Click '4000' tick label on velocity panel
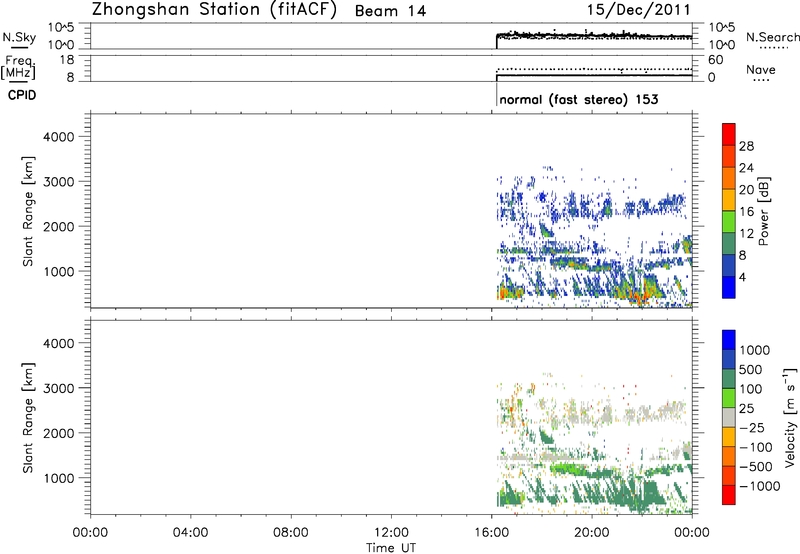This screenshot has height=554, width=800. pos(59,343)
